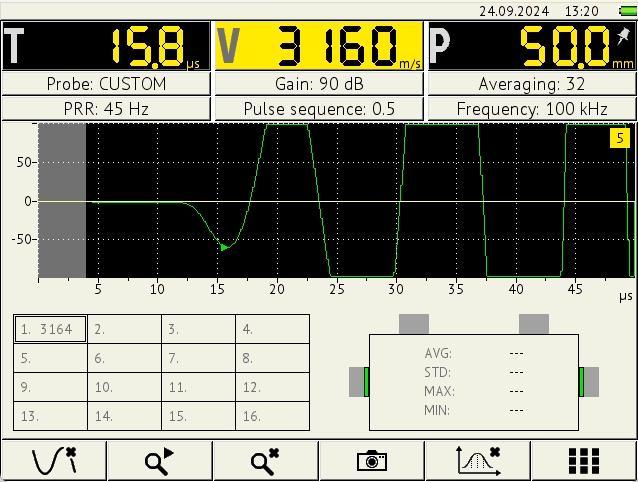Change the Gain: 90 dB setting
638x482 pixels.
pyautogui.click(x=319, y=84)
